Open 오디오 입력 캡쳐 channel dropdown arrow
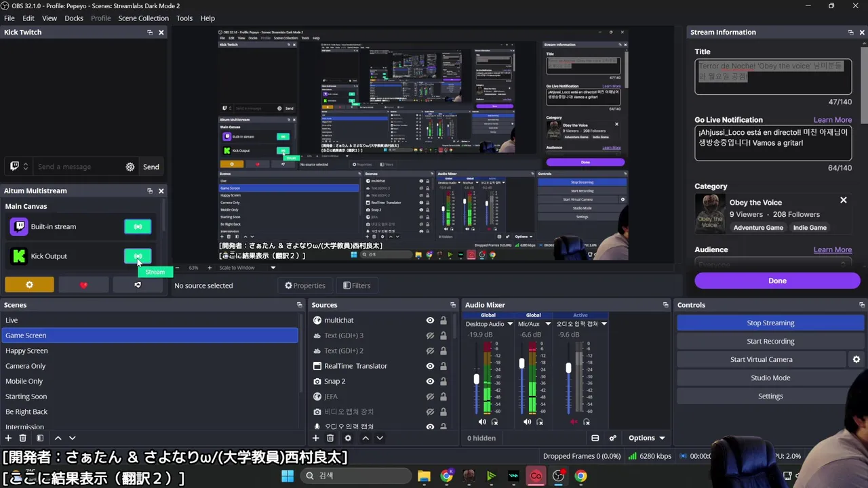The image size is (868, 488). coord(604,324)
